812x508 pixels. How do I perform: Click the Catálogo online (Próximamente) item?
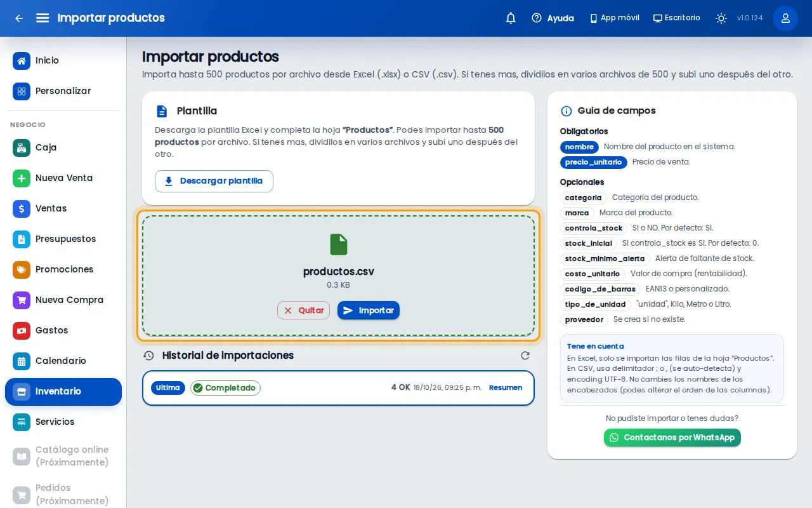click(x=63, y=457)
